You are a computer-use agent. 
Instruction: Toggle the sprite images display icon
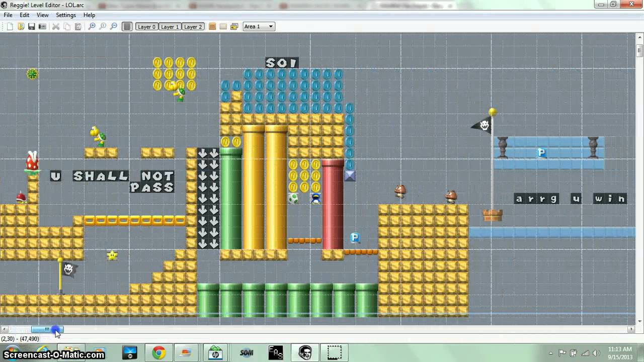(223, 27)
